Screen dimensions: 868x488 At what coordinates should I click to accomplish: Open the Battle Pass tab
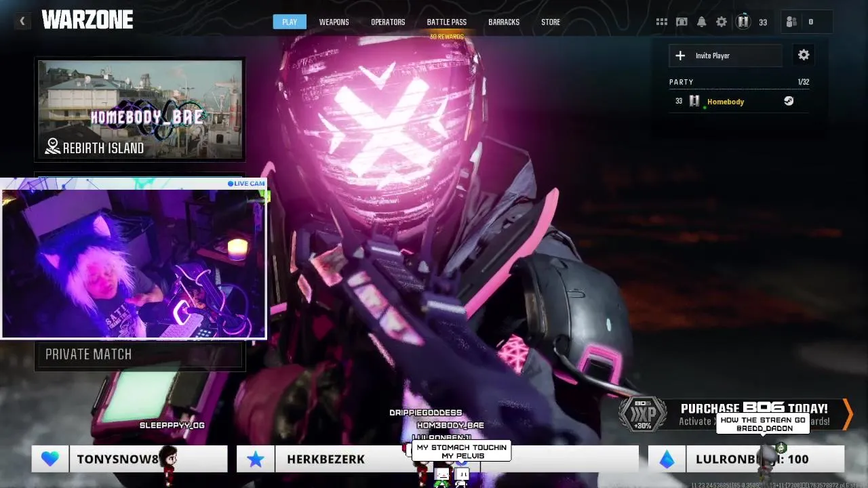point(446,22)
